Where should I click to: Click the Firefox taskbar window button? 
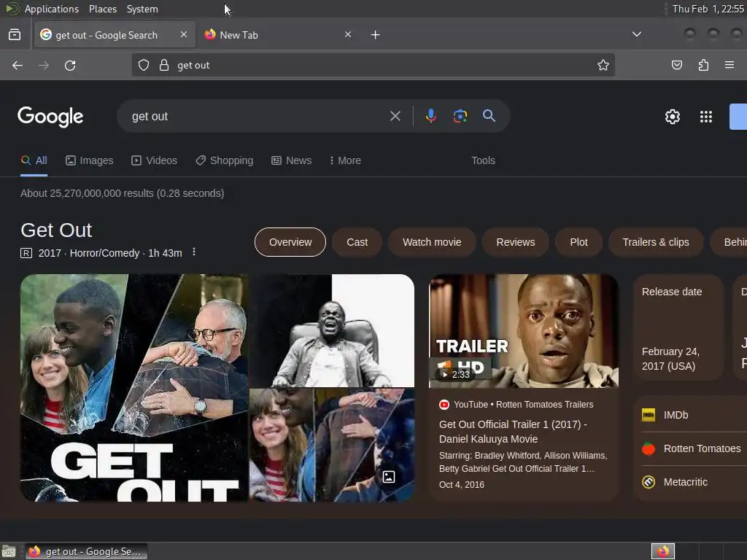point(86,551)
